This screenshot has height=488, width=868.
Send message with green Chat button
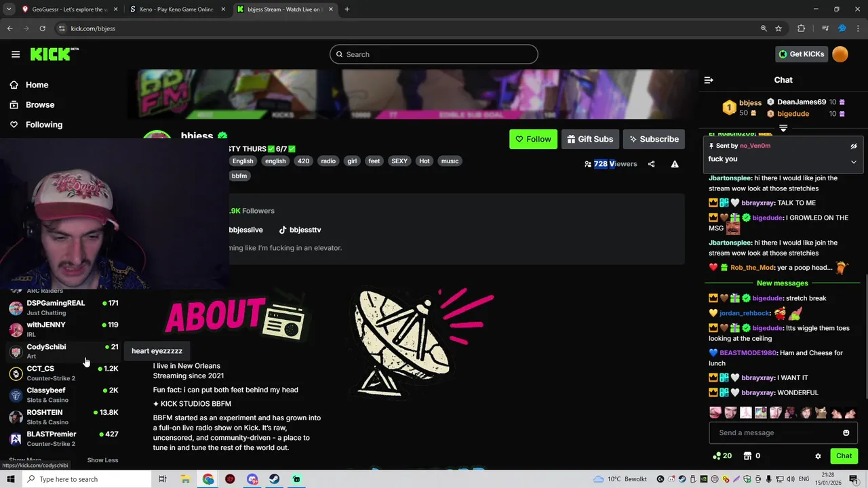click(844, 456)
